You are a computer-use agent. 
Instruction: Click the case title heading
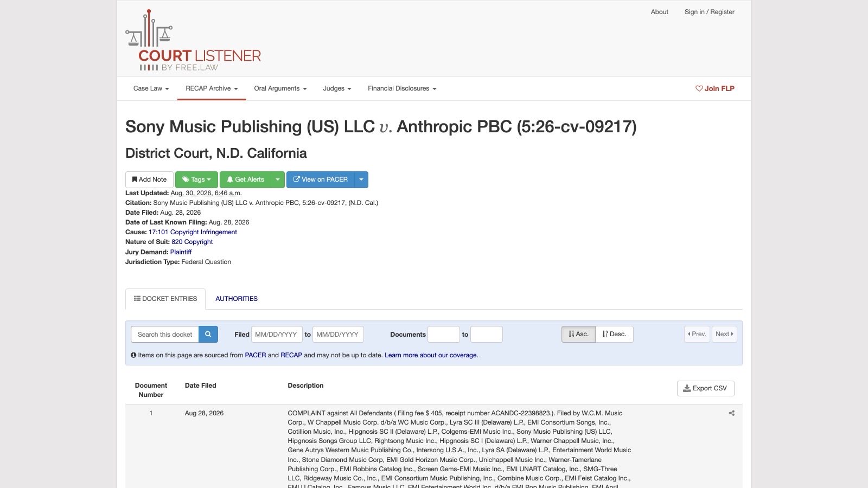click(x=381, y=126)
